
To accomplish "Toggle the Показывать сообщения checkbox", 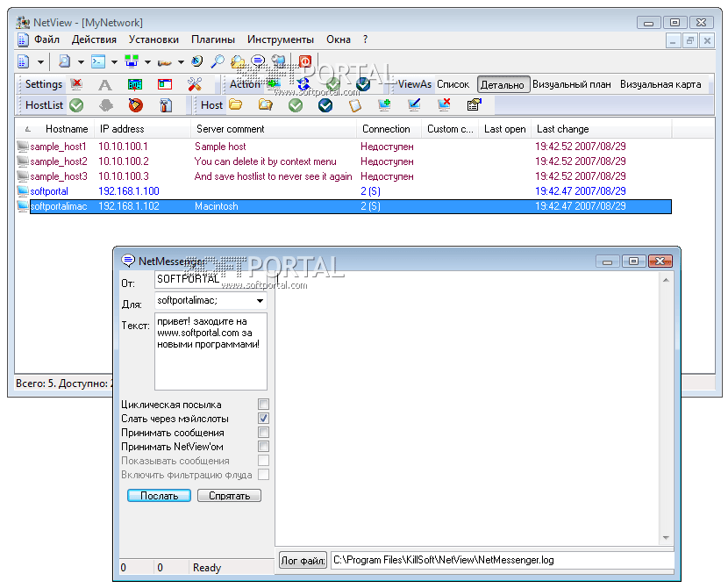I will point(263,460).
